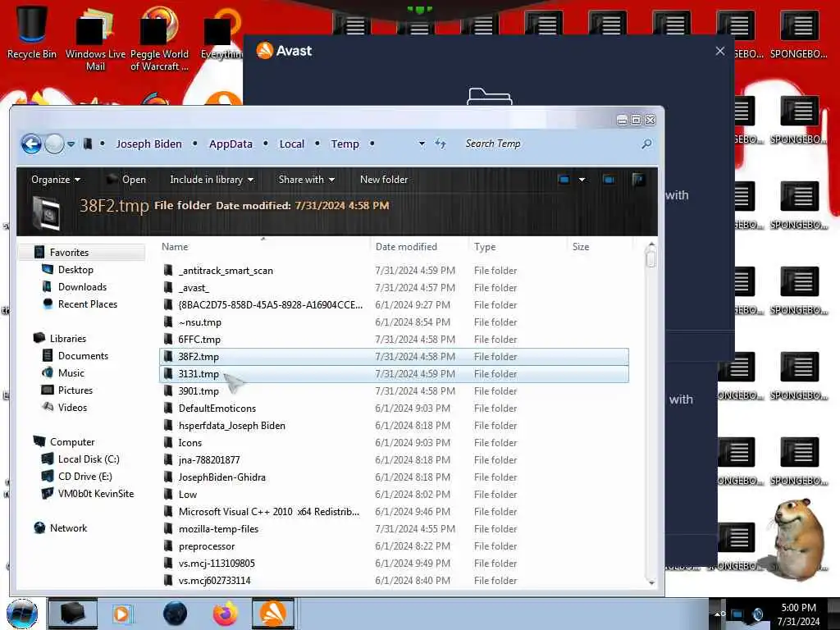Click the Forward navigation arrow in Explorer
Screen dimensions: 840x630
[54, 144]
